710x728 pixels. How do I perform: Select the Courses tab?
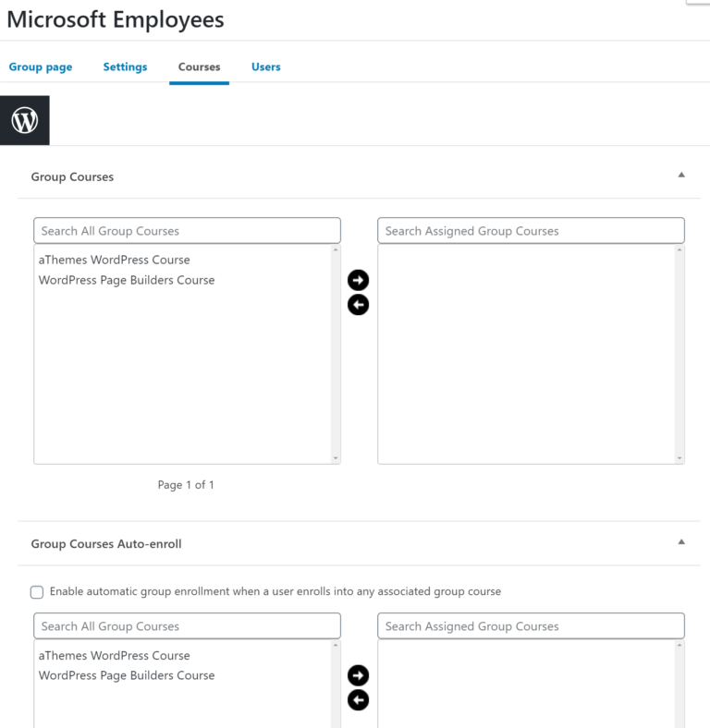pos(199,67)
